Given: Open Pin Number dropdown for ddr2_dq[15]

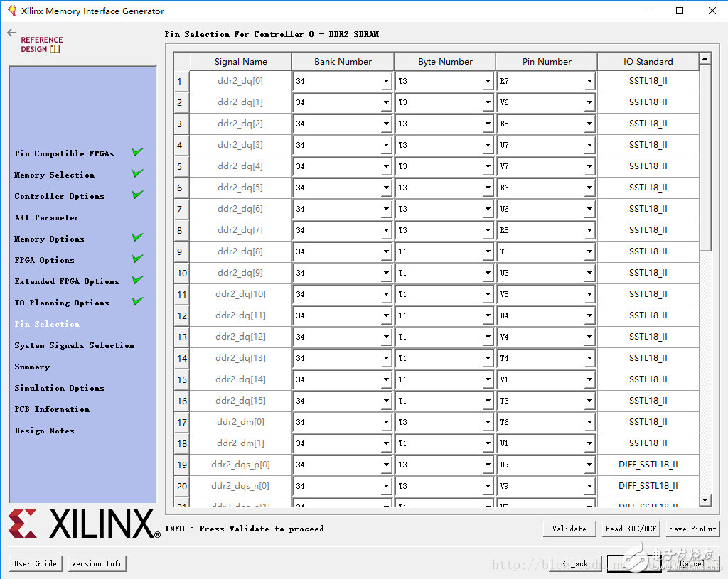Looking at the screenshot, I should pos(589,401).
